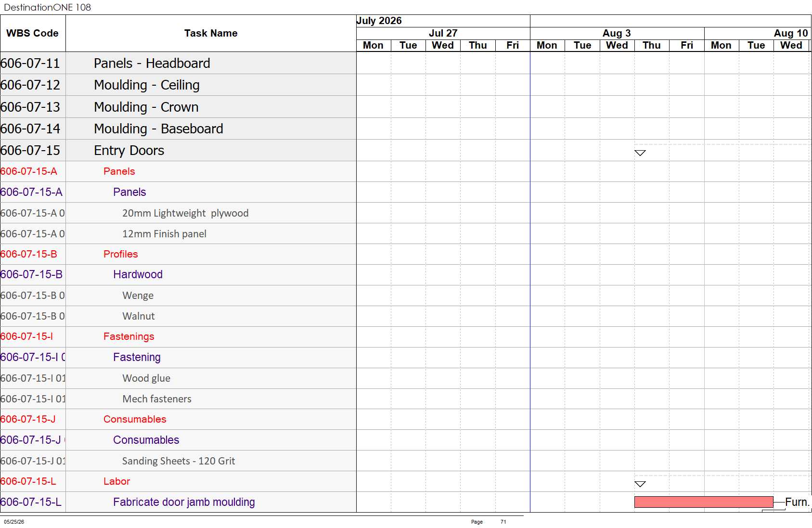The width and height of the screenshot is (812, 528).
Task: Click WBS code 606-07-13
Action: click(x=30, y=107)
